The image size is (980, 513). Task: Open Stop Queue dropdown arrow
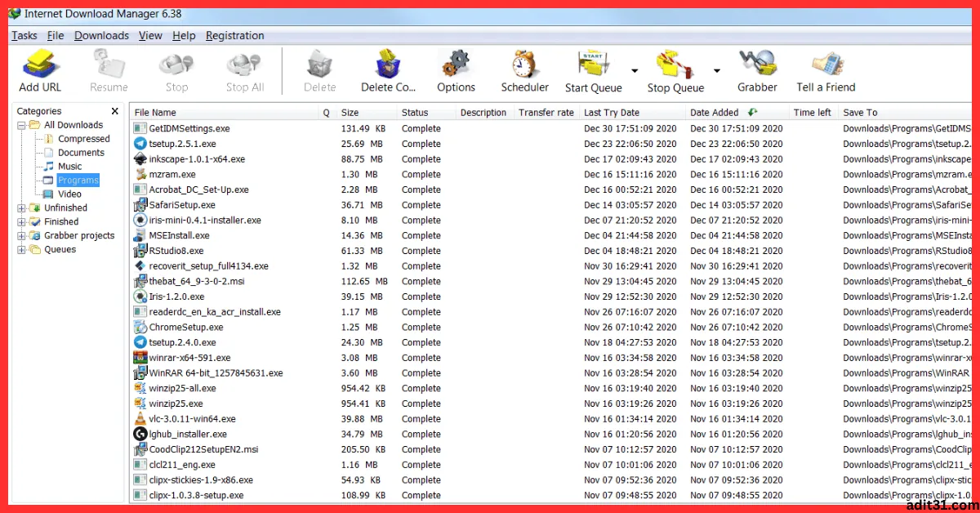pos(716,70)
